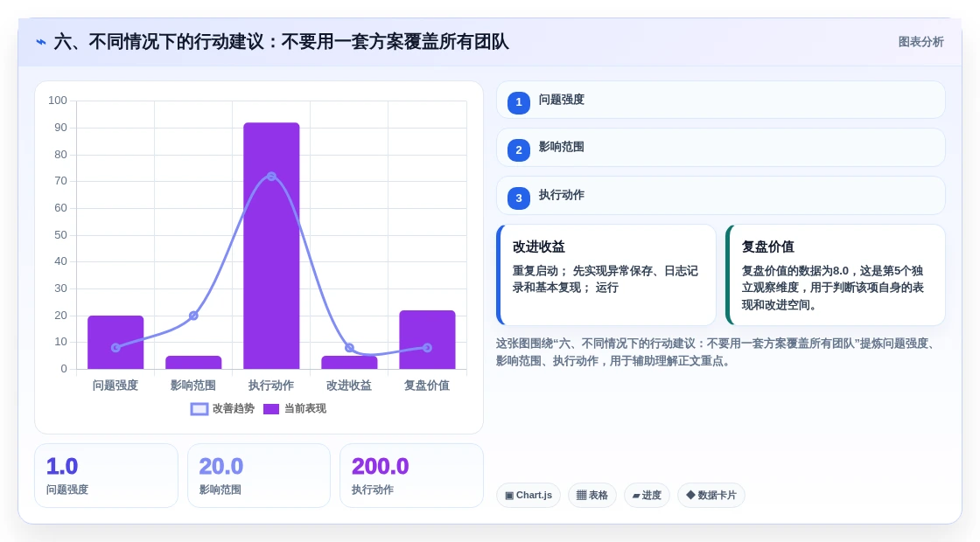Screen dimensions: 980x542
Task: Click the trend line point above 影响范围
Action: pyautogui.click(x=193, y=316)
